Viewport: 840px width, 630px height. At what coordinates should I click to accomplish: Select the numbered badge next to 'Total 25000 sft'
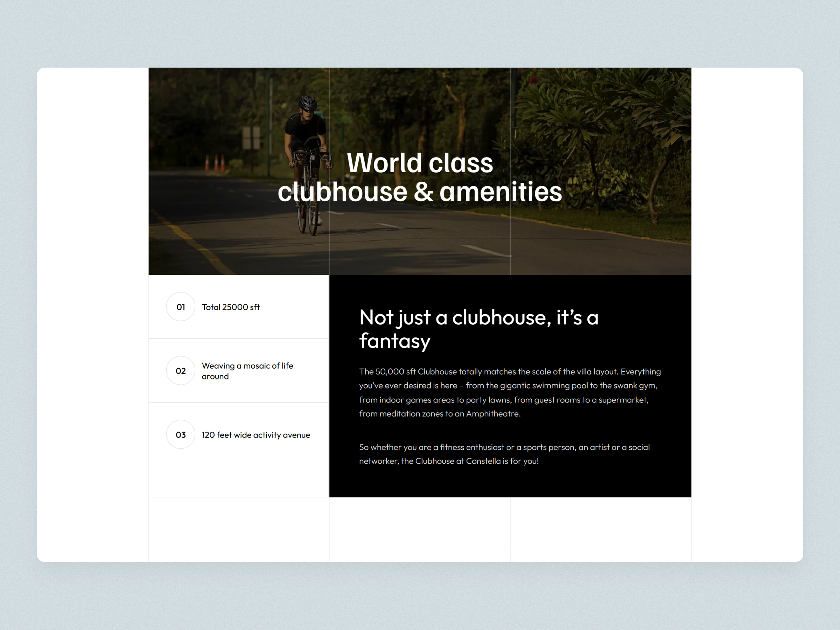[180, 307]
